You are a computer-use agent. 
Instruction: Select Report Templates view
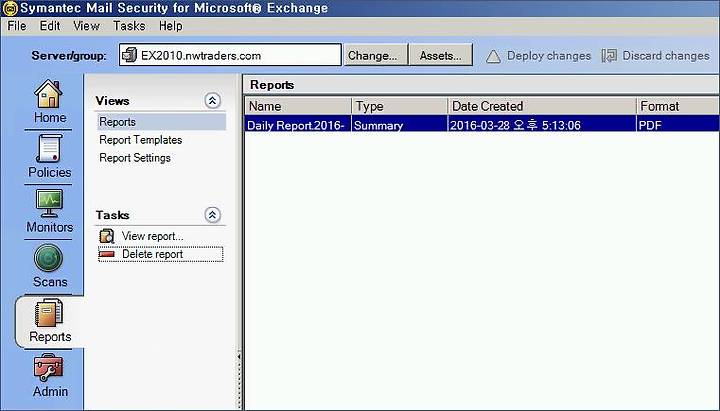141,140
